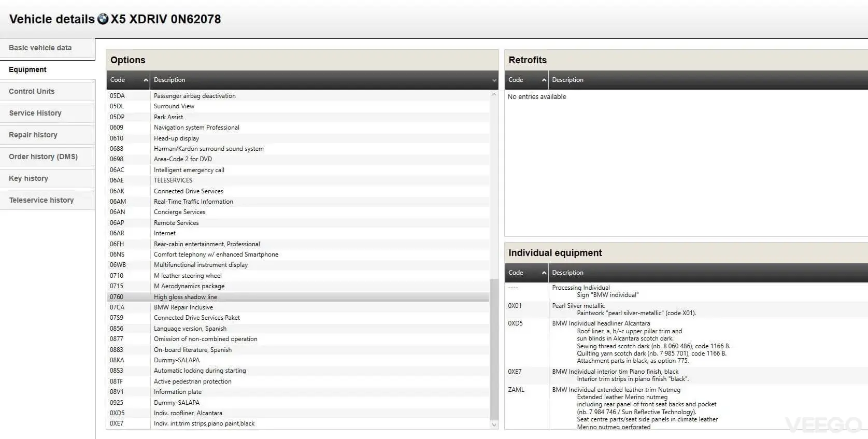The height and width of the screenshot is (439, 868).
Task: Select the M Aerodynamics package row
Action: [298, 286]
